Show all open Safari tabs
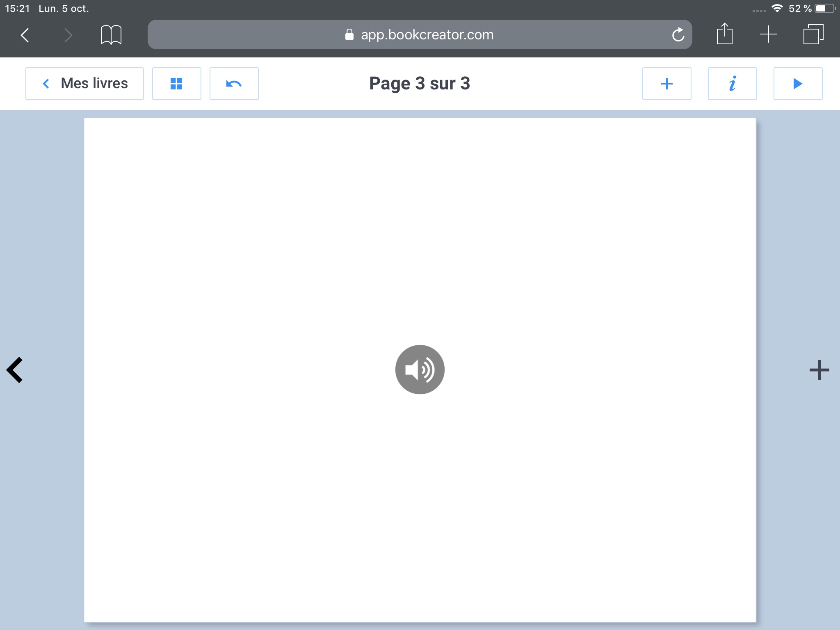840x630 pixels. tap(813, 34)
